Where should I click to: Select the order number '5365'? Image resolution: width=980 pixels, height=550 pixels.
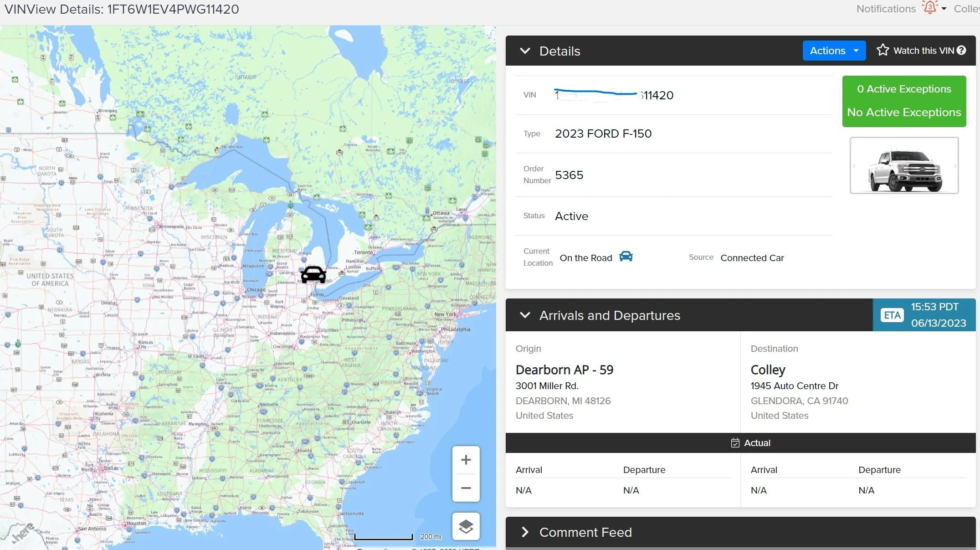569,175
